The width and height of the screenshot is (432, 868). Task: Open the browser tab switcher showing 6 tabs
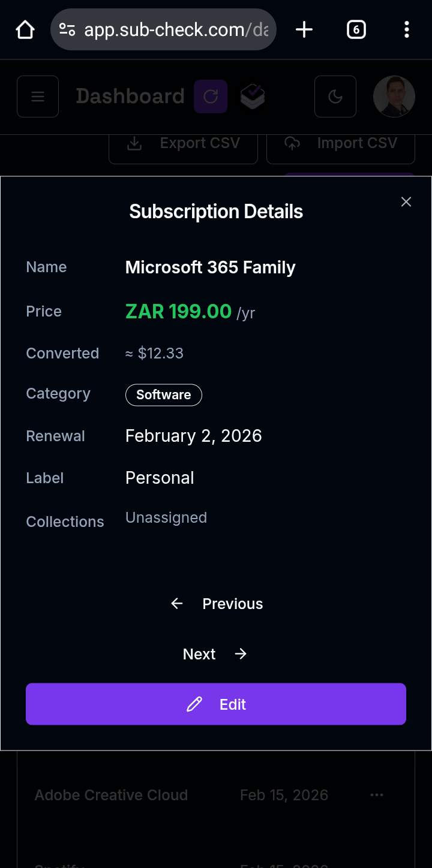pyautogui.click(x=356, y=29)
